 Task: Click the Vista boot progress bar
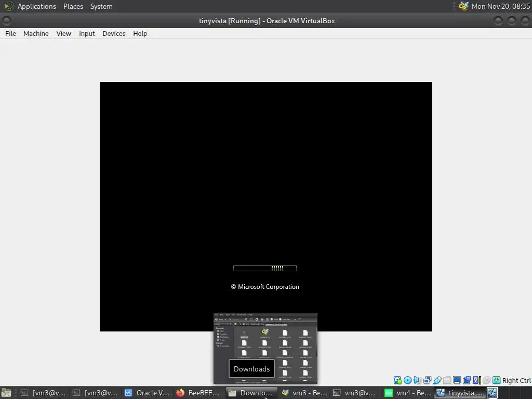tap(265, 269)
